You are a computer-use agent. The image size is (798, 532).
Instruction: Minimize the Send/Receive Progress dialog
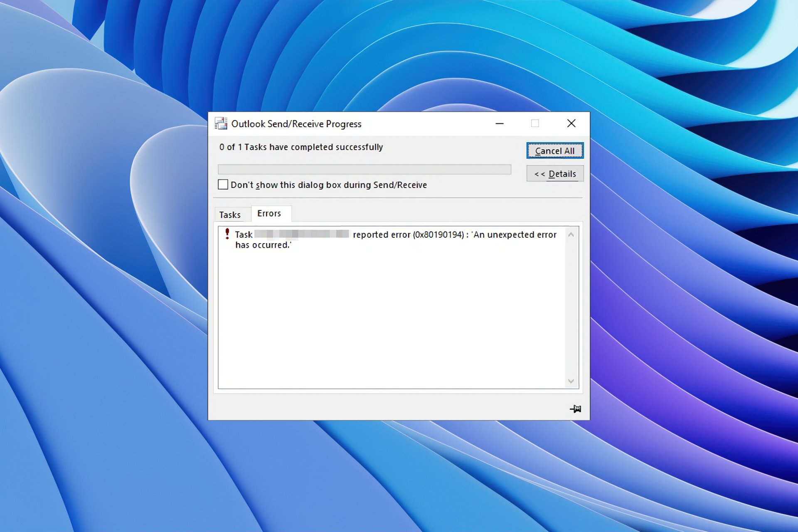[500, 123]
